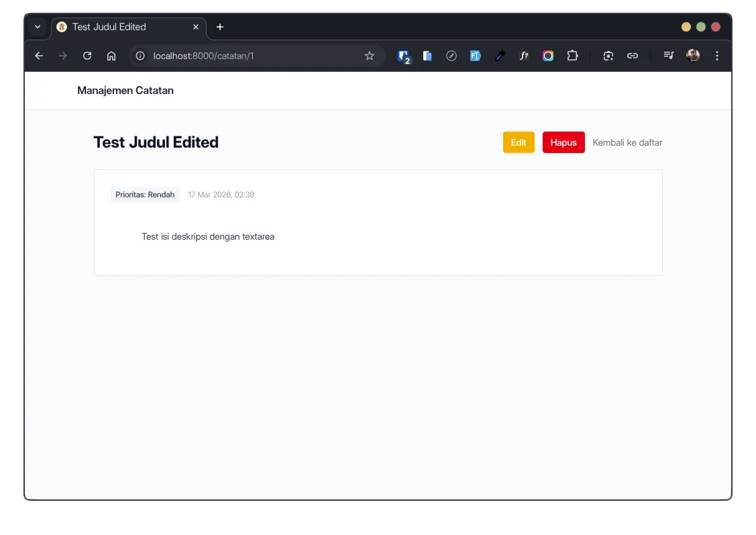Select the eyedropper color picker extension

click(x=500, y=56)
